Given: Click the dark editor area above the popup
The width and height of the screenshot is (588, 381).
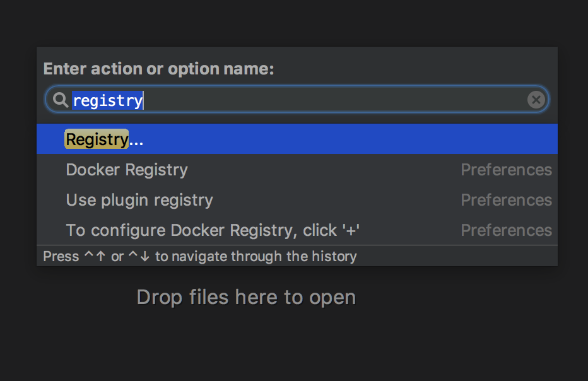Looking at the screenshot, I should click(x=294, y=23).
